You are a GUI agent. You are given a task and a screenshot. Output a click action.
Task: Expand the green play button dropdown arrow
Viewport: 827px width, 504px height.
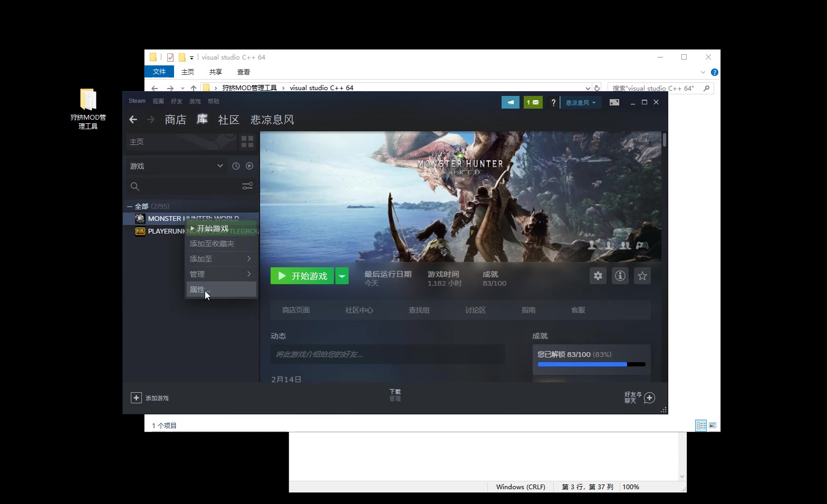[342, 276]
